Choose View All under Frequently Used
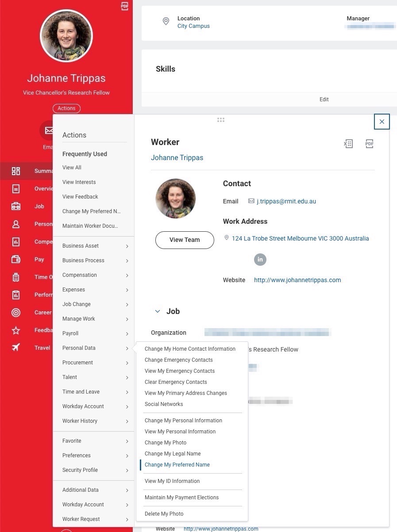This screenshot has width=397, height=532. pos(72,168)
